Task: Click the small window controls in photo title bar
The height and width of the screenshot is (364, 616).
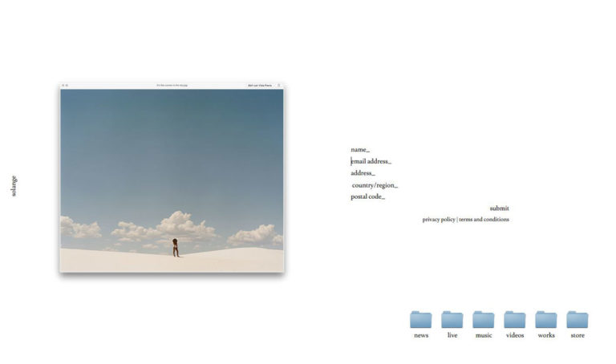Action: (x=64, y=85)
